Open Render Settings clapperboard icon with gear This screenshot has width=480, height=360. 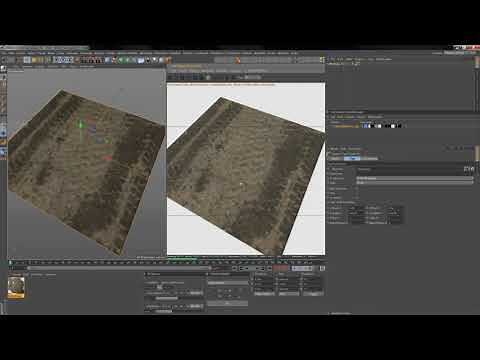click(x=99, y=60)
